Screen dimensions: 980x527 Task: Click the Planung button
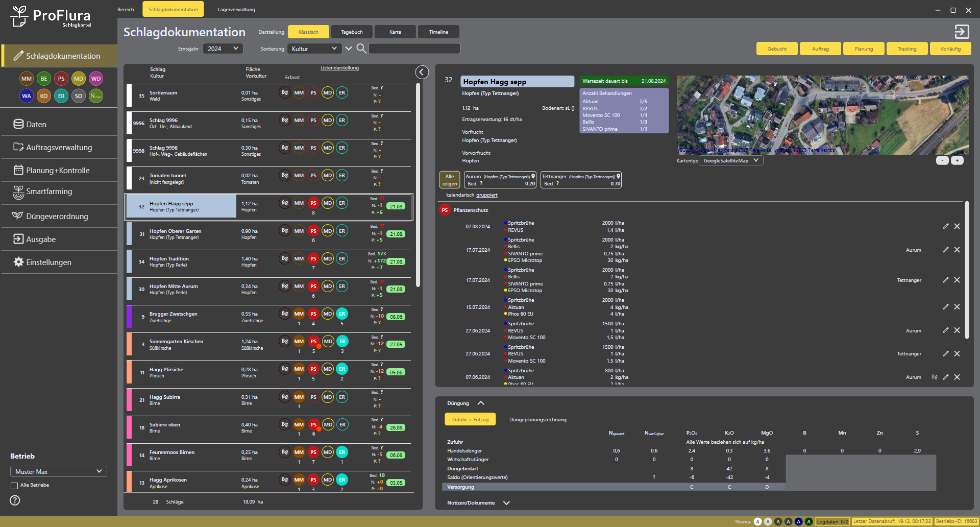point(864,49)
